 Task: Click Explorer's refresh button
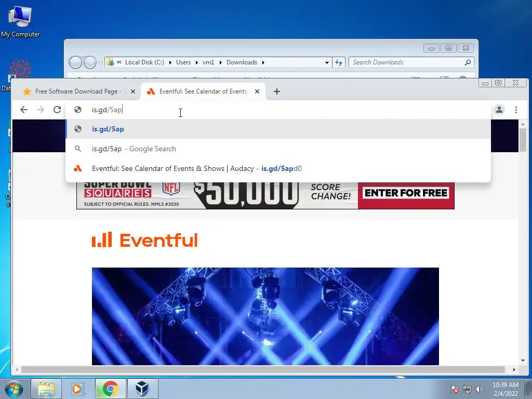[x=339, y=62]
